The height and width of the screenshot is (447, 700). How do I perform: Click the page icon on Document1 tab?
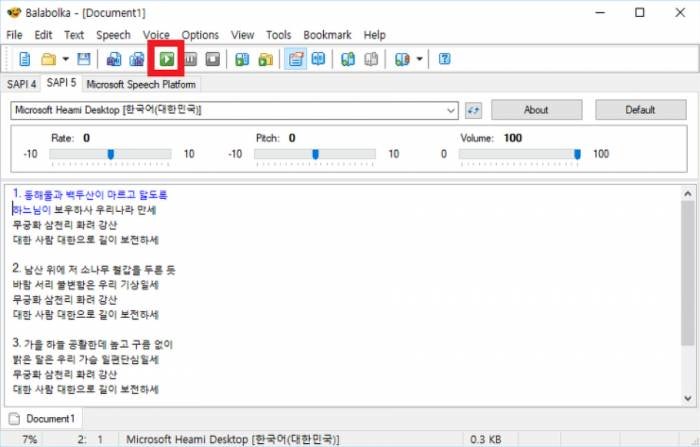(15, 419)
